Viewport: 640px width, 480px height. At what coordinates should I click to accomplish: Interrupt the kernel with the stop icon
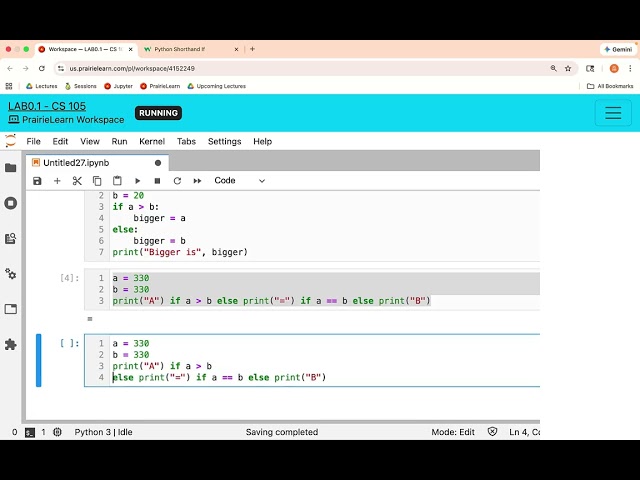(x=157, y=181)
